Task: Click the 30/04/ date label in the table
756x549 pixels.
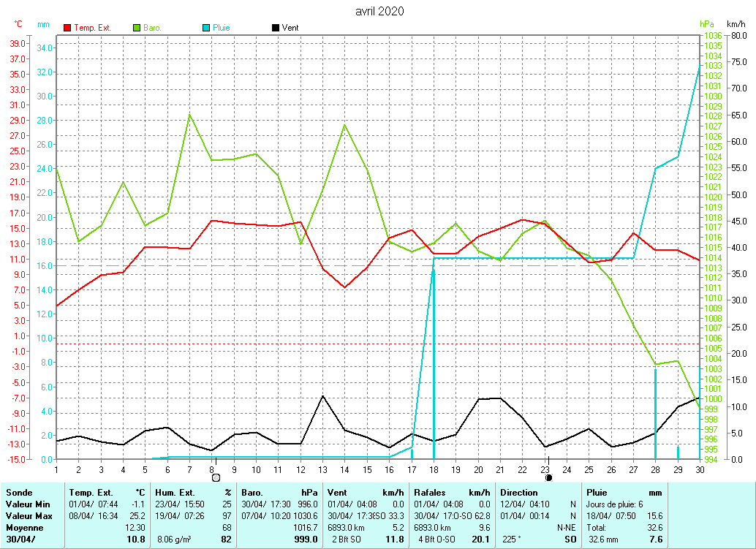Action: pyautogui.click(x=20, y=539)
